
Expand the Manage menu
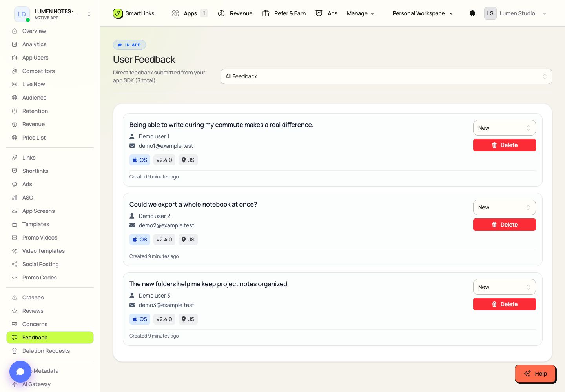[361, 13]
